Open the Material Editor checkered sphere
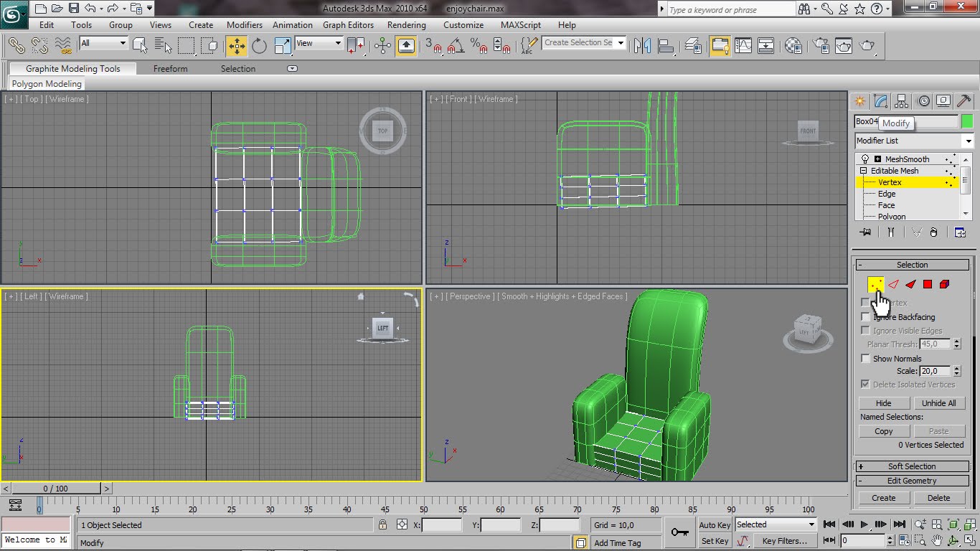 point(793,46)
